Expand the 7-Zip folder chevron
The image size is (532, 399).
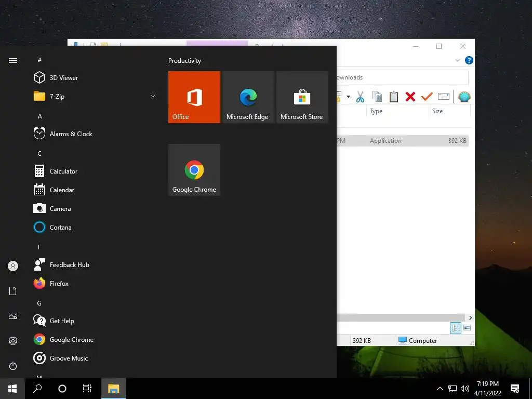[153, 96]
